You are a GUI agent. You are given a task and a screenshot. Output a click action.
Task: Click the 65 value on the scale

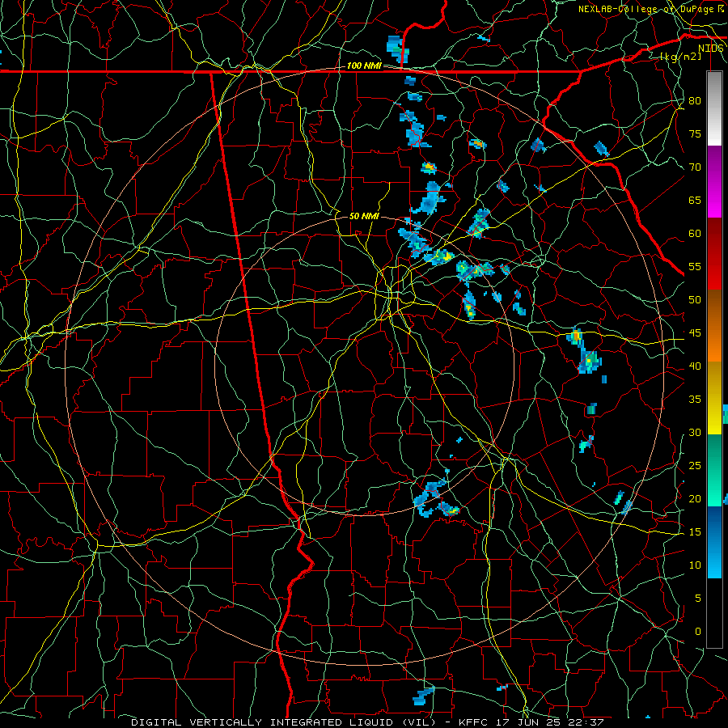pyautogui.click(x=695, y=201)
